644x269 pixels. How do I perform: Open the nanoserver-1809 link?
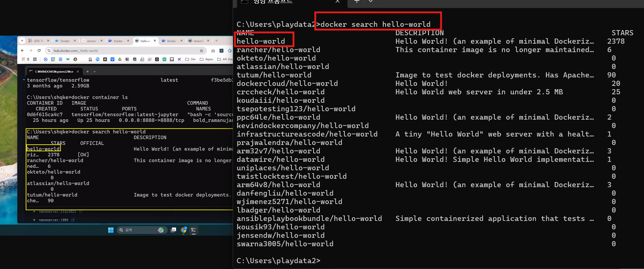pyautogui.click(x=54, y=220)
